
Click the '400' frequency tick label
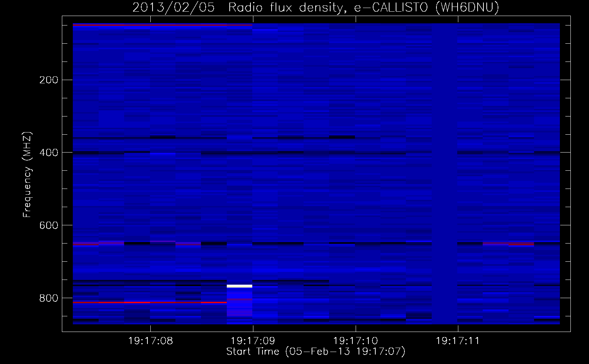[49, 153]
